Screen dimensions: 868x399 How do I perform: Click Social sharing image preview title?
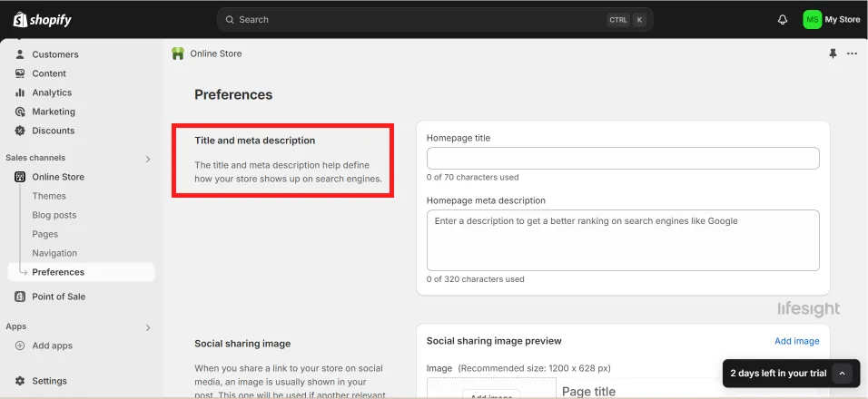click(x=494, y=341)
